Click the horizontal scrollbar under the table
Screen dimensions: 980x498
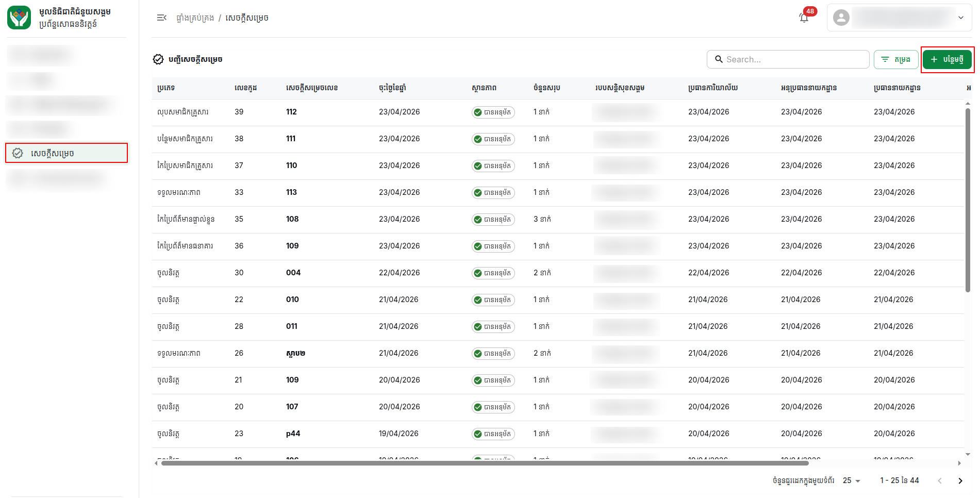coord(485,463)
